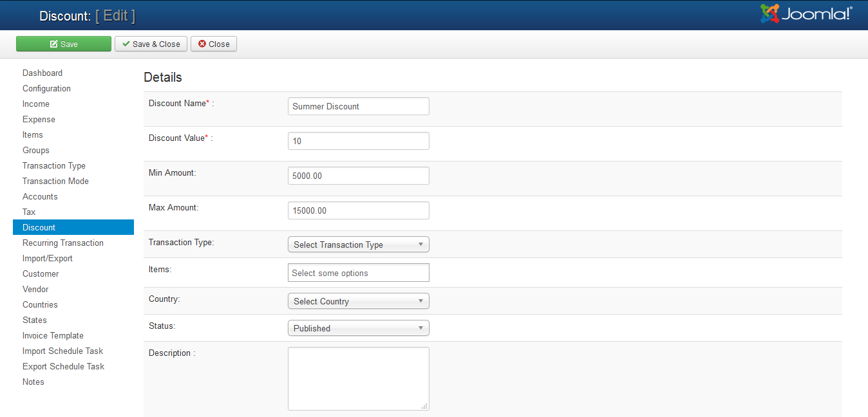This screenshot has width=868, height=417.
Task: Select Import/Export in the sidebar
Action: (48, 259)
